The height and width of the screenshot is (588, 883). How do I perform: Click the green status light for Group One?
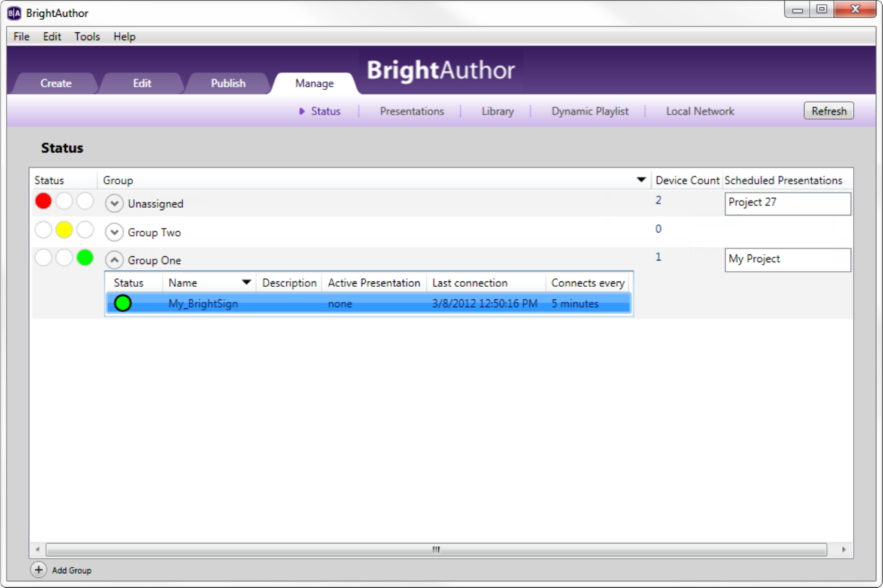click(85, 257)
